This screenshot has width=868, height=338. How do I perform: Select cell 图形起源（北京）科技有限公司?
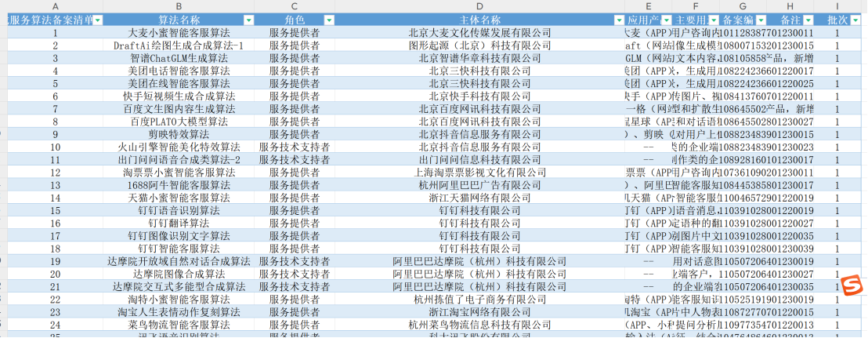479,45
